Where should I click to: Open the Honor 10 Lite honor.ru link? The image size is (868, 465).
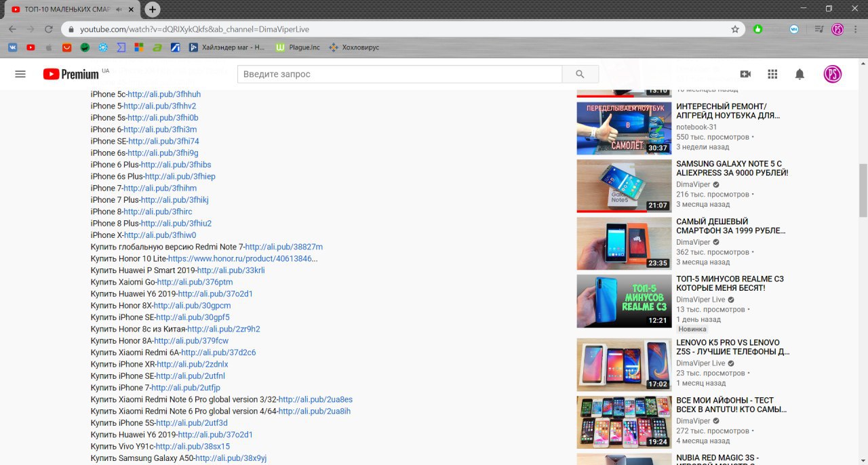(x=243, y=259)
